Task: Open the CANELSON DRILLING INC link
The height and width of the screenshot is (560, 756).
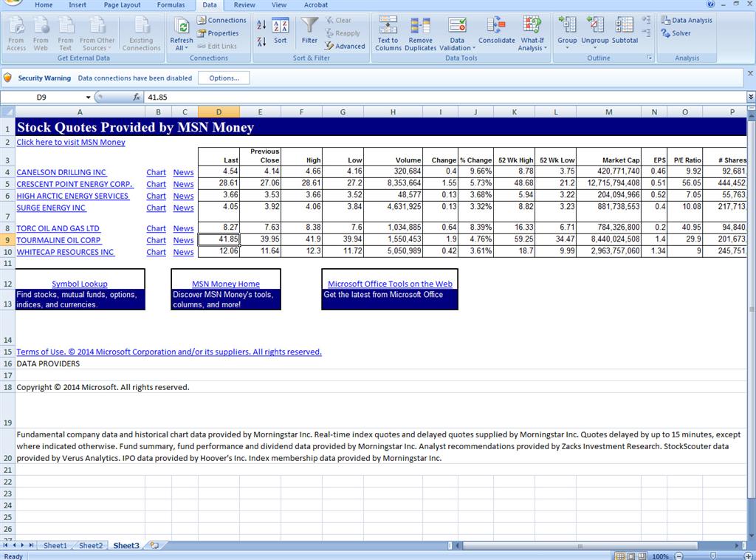Action: (x=61, y=172)
